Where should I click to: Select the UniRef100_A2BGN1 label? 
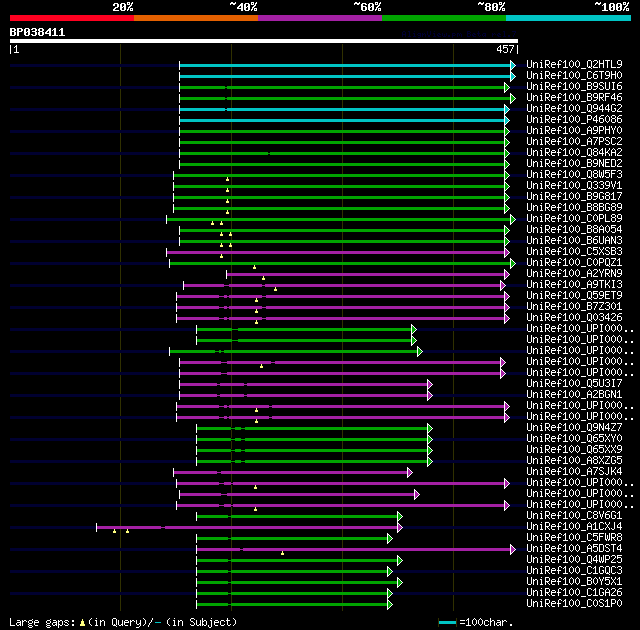[574, 395]
